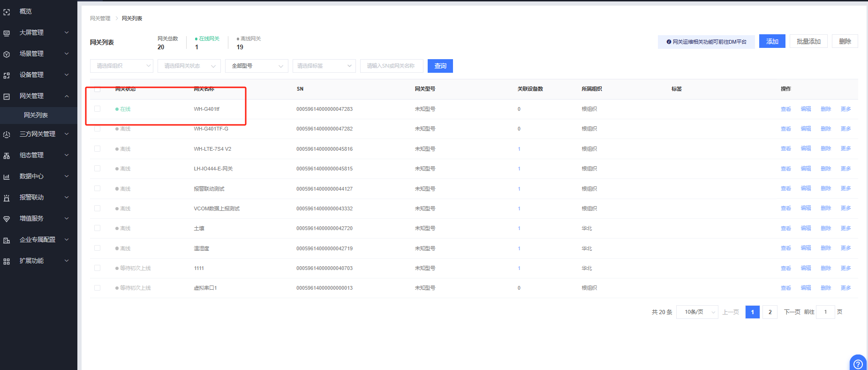Click the 设备管理 sidebar icon

(7, 75)
